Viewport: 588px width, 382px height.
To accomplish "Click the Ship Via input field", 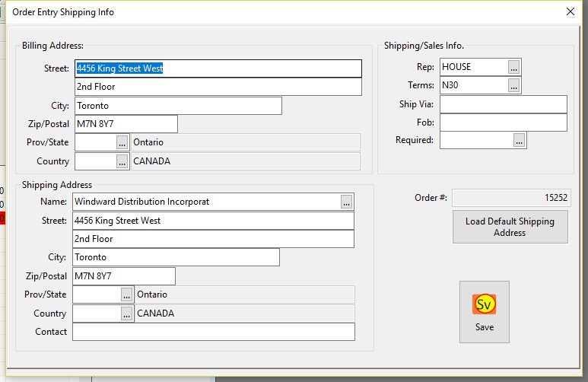I will click(x=503, y=104).
